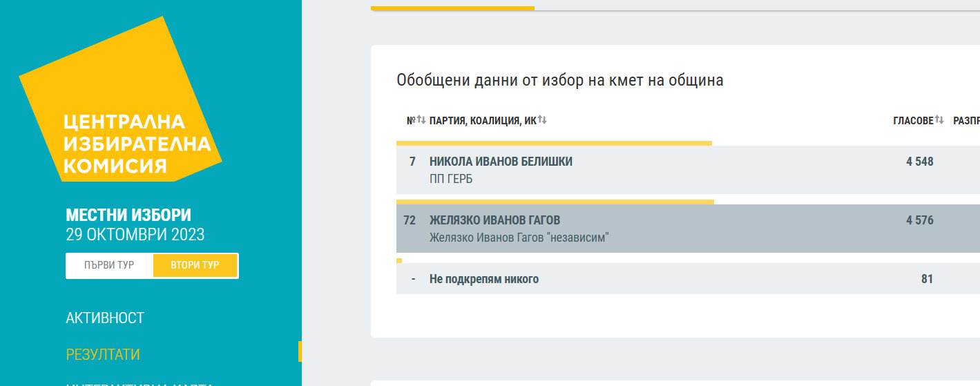Image resolution: width=980 pixels, height=386 pixels.
Task: Click the ПП ГЕРБ party label
Action: (451, 179)
